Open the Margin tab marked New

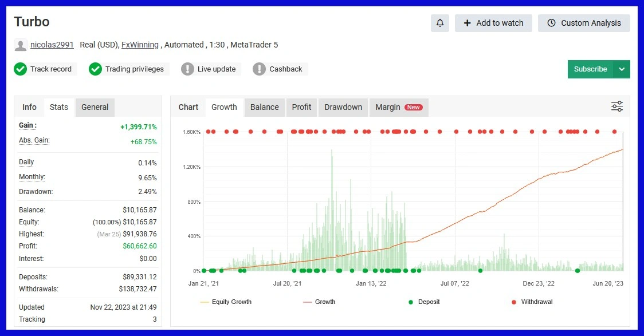tap(398, 107)
